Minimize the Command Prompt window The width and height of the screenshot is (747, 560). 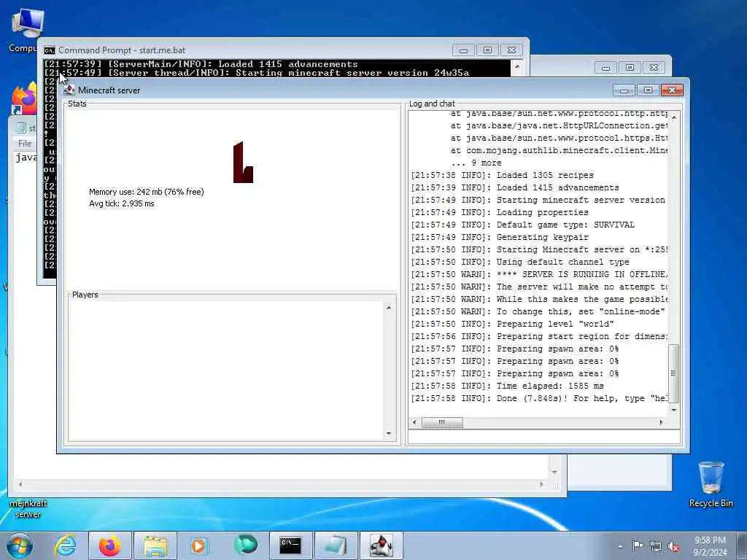[x=463, y=50]
